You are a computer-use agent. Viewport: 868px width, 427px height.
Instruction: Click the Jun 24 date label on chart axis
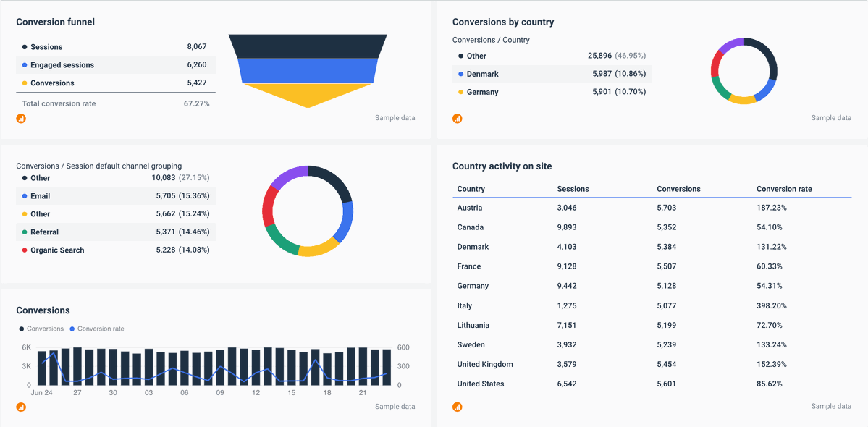[x=41, y=393]
